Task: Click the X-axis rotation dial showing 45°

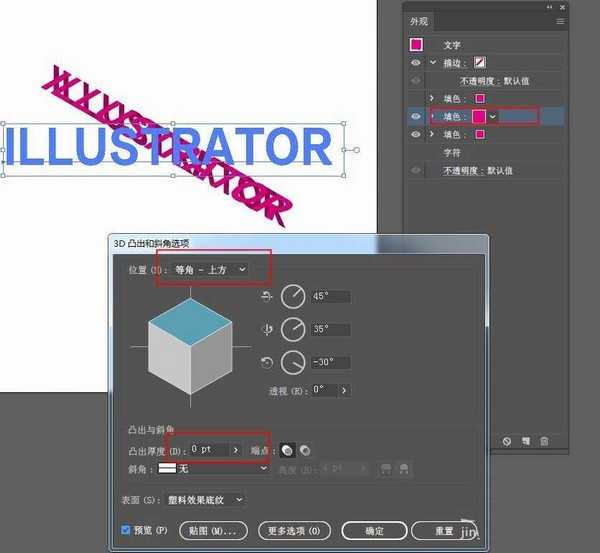Action: (292, 296)
